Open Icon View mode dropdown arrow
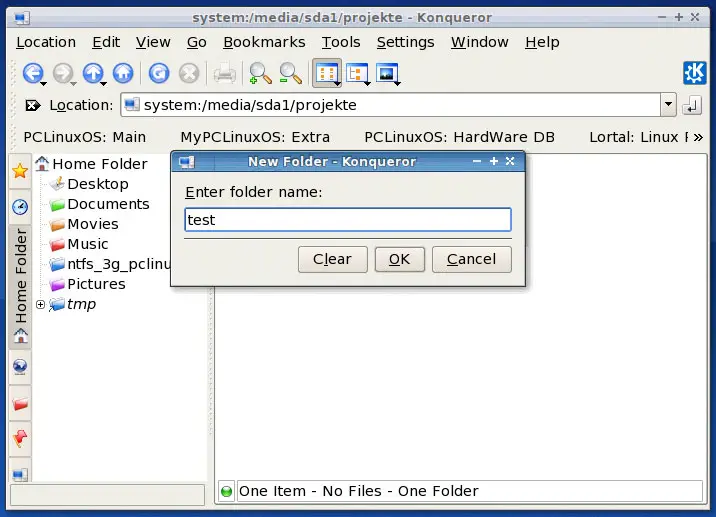716x517 pixels. tap(337, 84)
